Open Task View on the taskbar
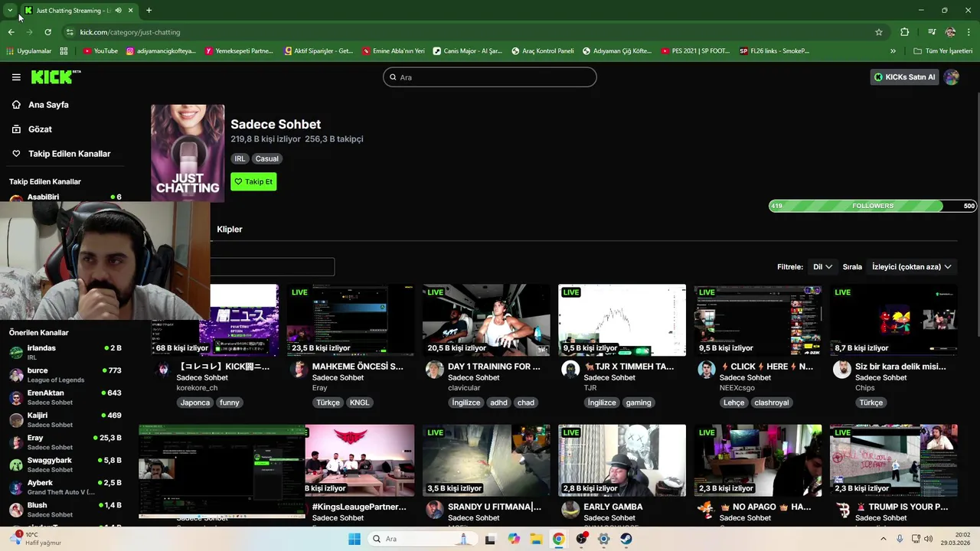Image resolution: width=980 pixels, height=551 pixels. coord(490,539)
